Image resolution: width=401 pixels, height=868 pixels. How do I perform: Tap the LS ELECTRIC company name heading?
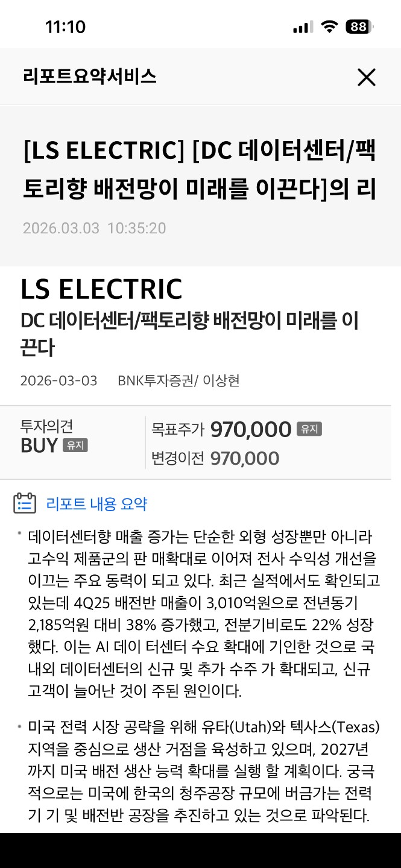[x=101, y=289]
